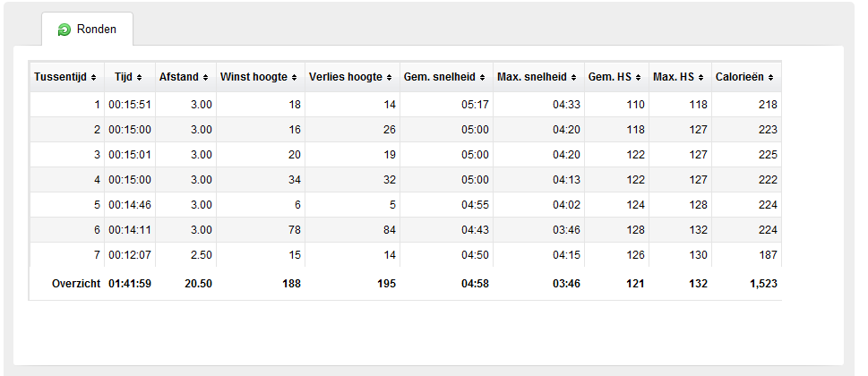
Task: Click the Afstand column header text
Action: click(x=179, y=77)
